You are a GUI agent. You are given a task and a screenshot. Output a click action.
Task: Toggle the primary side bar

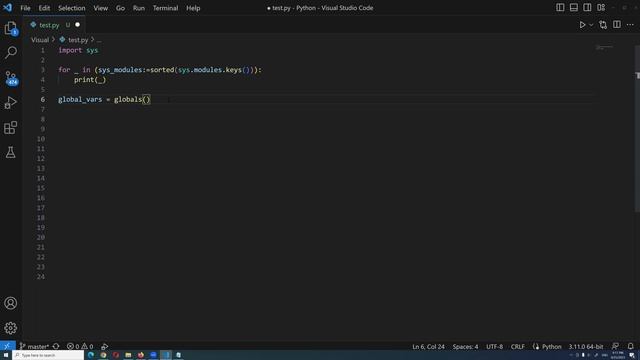tap(560, 8)
